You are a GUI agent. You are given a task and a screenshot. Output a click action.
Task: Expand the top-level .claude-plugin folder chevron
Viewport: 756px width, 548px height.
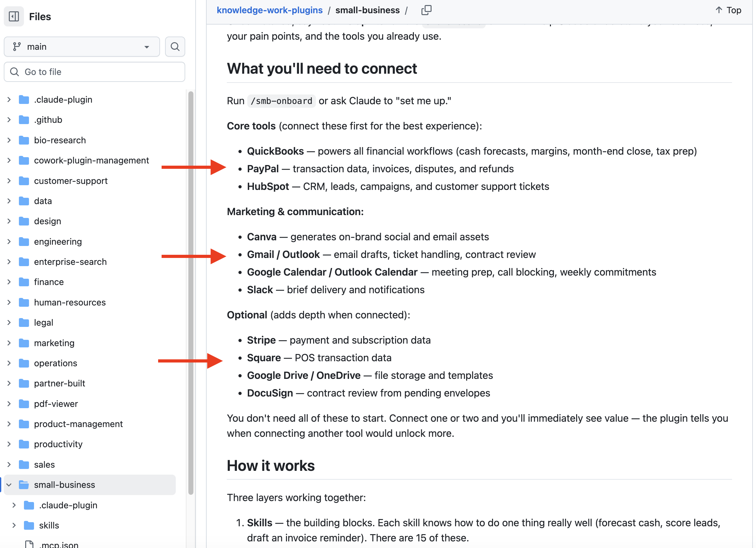click(9, 100)
